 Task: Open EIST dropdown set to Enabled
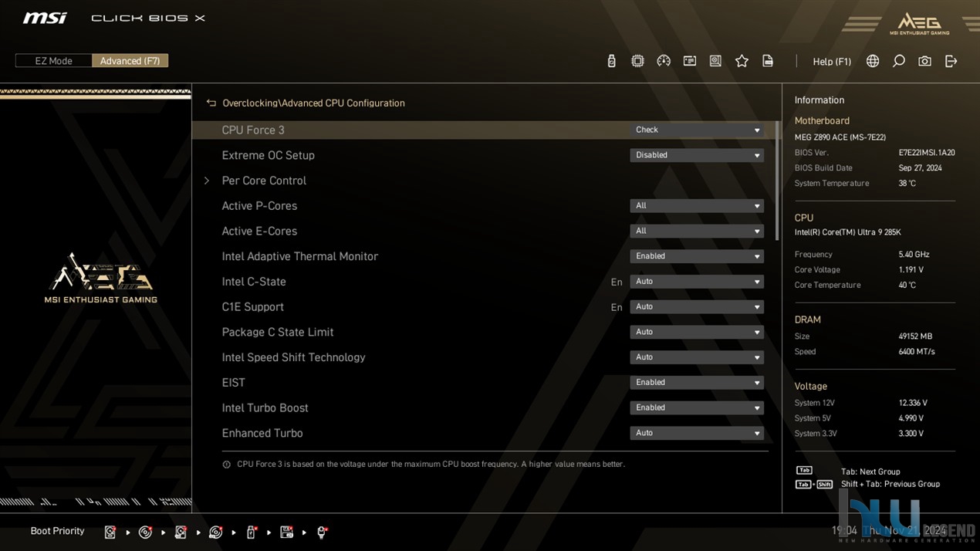pos(697,382)
